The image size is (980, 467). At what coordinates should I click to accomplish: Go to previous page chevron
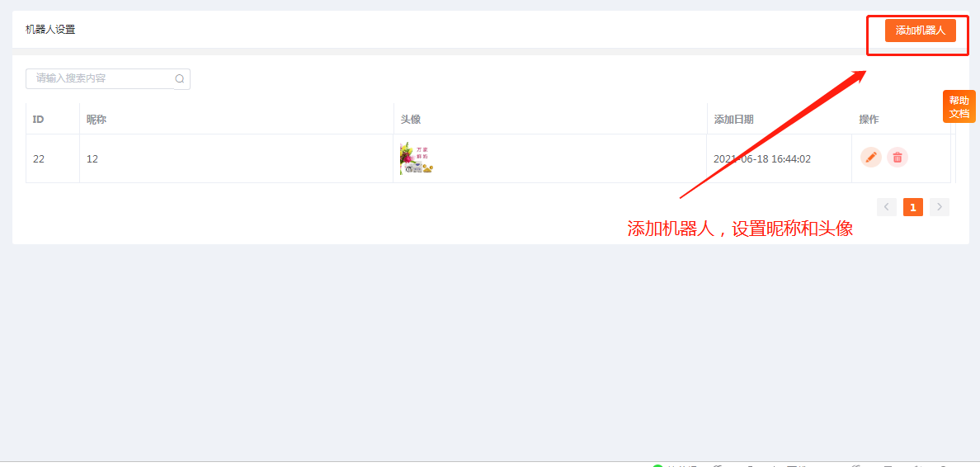click(x=886, y=207)
